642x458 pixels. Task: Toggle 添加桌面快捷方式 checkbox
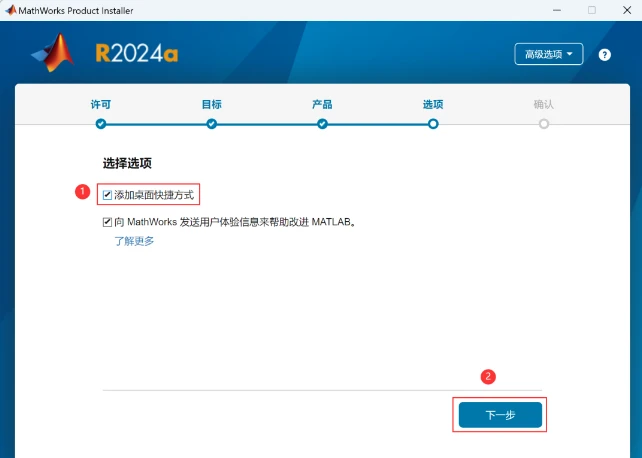click(x=107, y=195)
